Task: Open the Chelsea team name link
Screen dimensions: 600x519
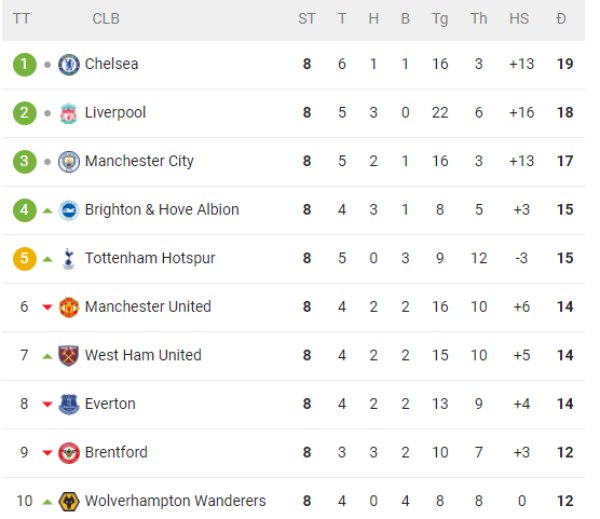Action: 111,64
